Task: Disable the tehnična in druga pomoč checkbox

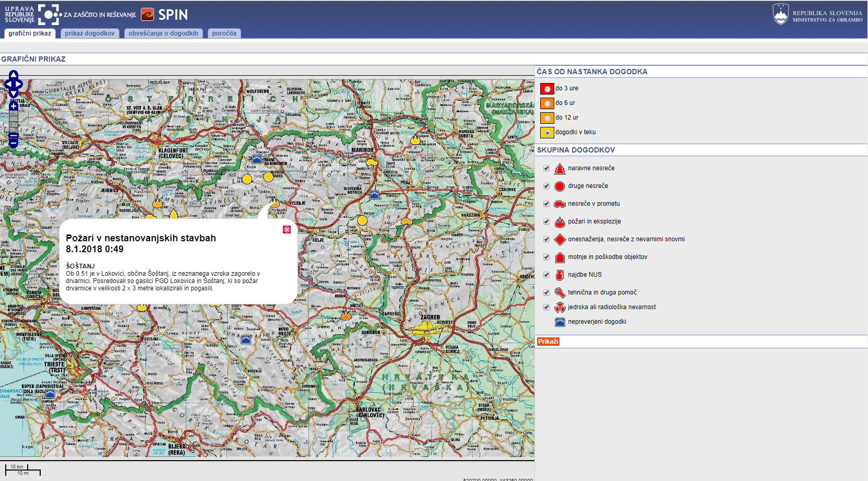Action: [x=546, y=292]
